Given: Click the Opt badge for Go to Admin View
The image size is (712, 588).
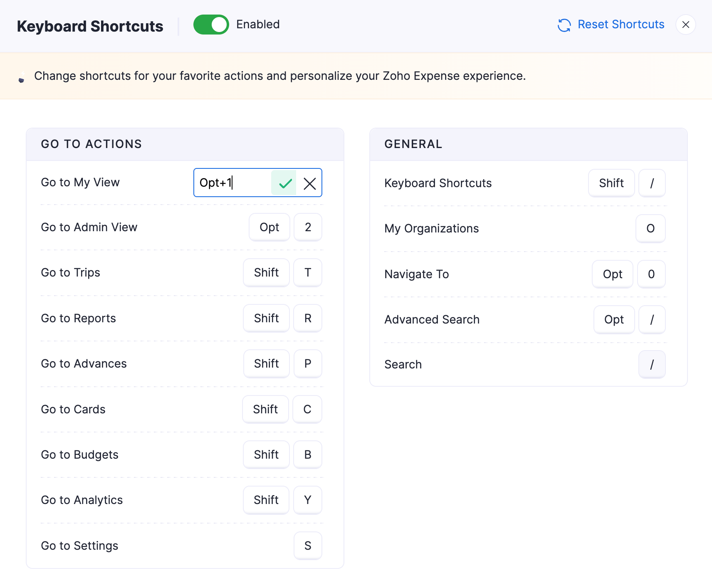Looking at the screenshot, I should (x=269, y=227).
